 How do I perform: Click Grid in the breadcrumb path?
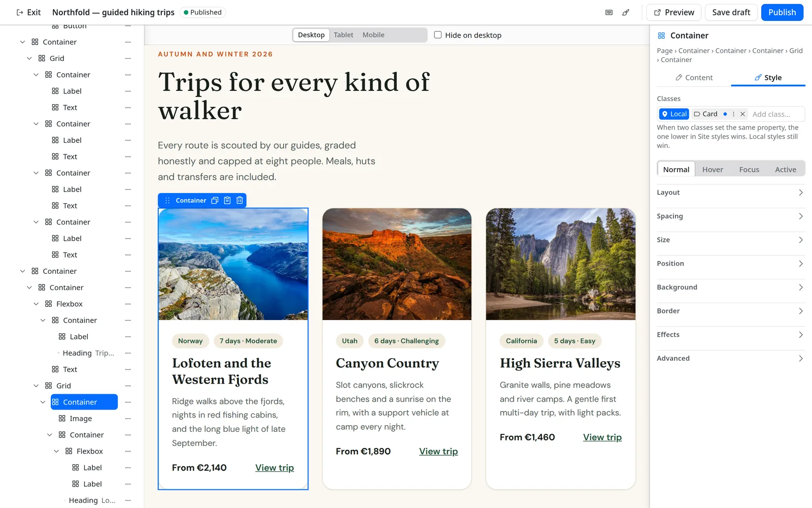[x=796, y=51]
